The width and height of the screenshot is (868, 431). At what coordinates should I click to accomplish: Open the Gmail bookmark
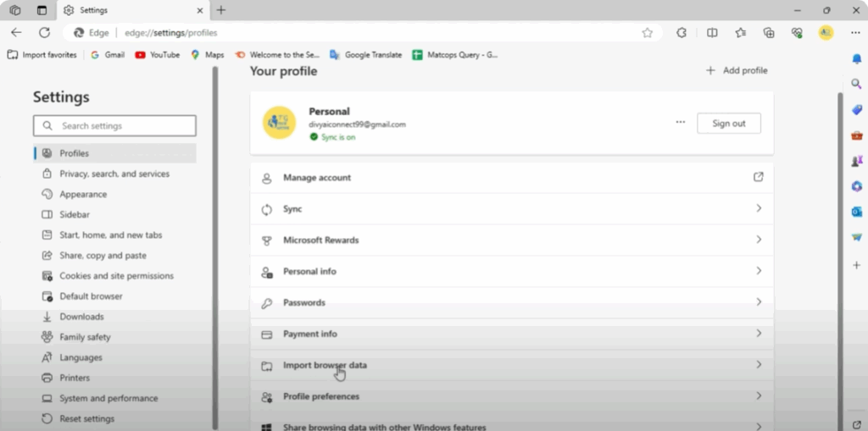pyautogui.click(x=108, y=55)
